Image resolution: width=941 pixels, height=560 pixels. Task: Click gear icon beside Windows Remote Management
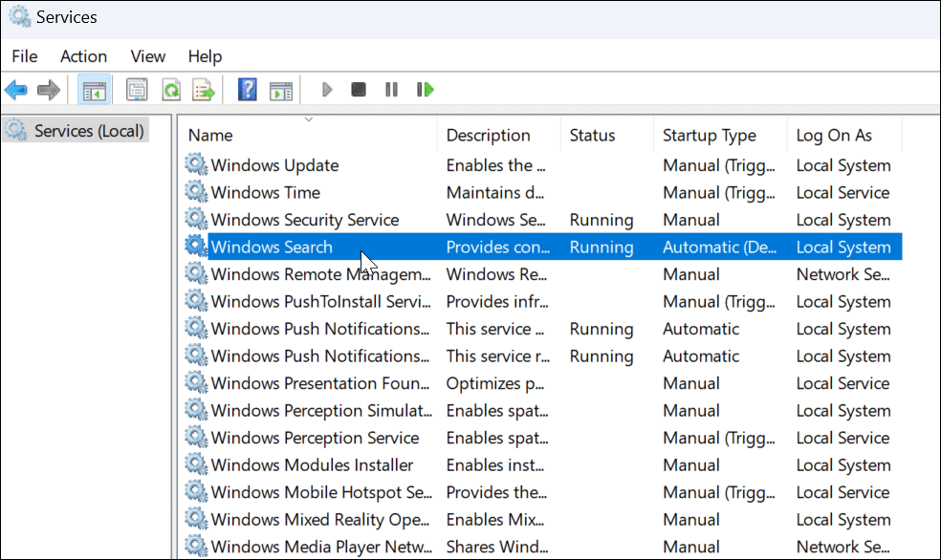coord(196,273)
